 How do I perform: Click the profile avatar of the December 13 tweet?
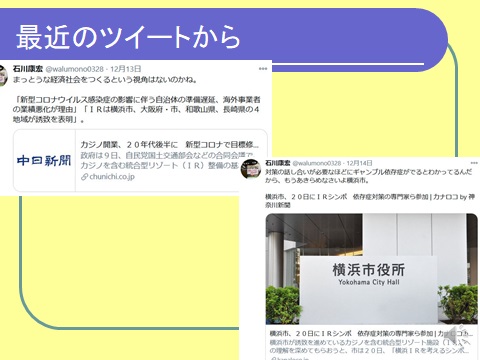coord(3,76)
